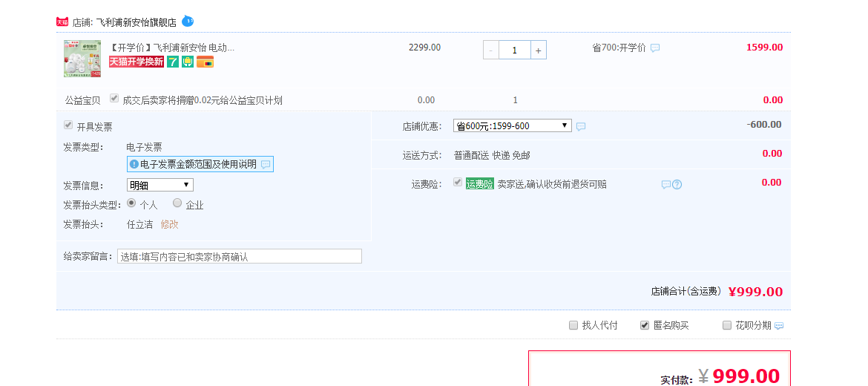Click 修改 to edit the invoice title
The height and width of the screenshot is (386, 868).
click(x=169, y=224)
